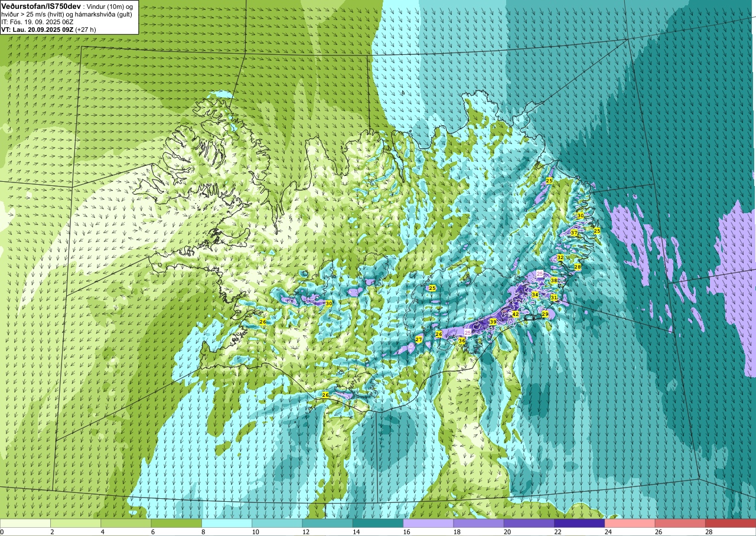Click the legend swatch for 18–20 m/s
The image size is (756, 536).
[479, 523]
